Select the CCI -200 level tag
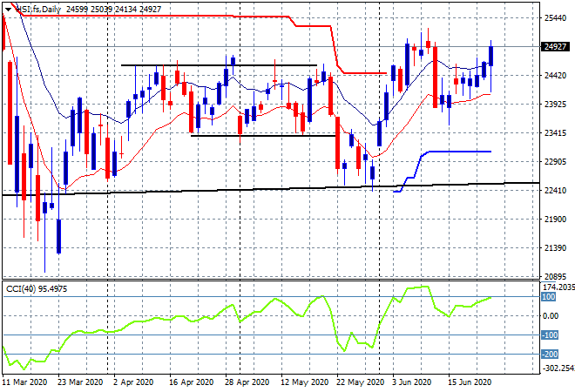This screenshot has height=392, width=575. pyautogui.click(x=550, y=354)
